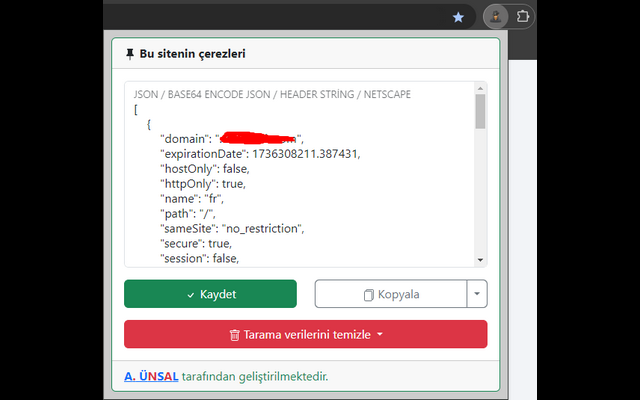The image size is (640, 400).
Task: Click the "sameSite": "no_restriction" line
Action: click(232, 229)
